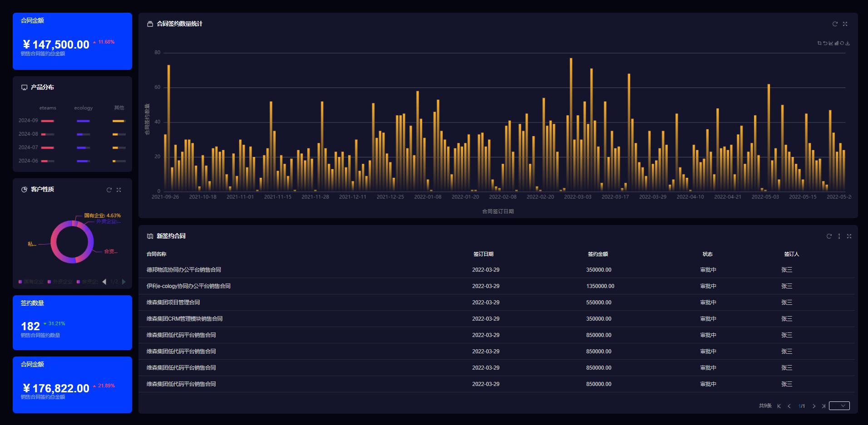The height and width of the screenshot is (425, 868).
Task: Click the 2024-06 row label
Action: [x=28, y=161]
